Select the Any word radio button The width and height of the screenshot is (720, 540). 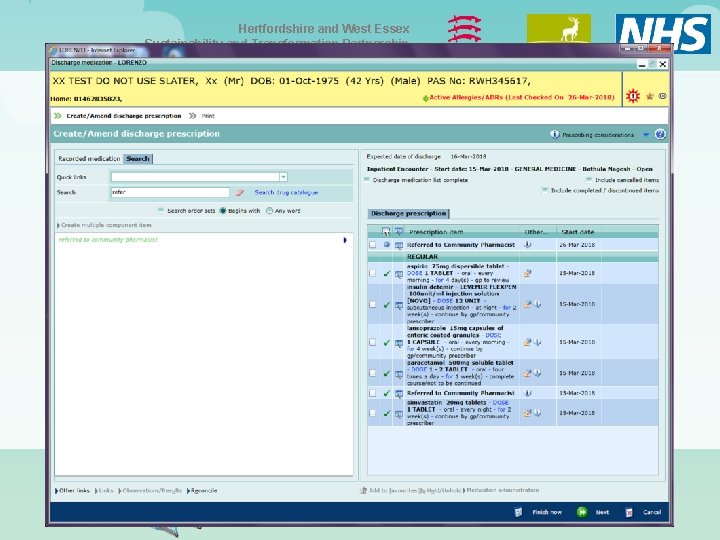click(x=270, y=211)
